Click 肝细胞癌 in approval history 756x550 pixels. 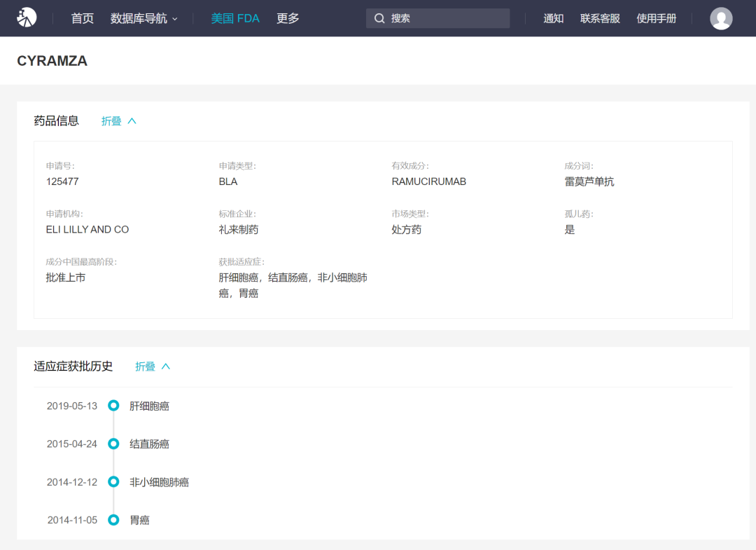(x=150, y=406)
